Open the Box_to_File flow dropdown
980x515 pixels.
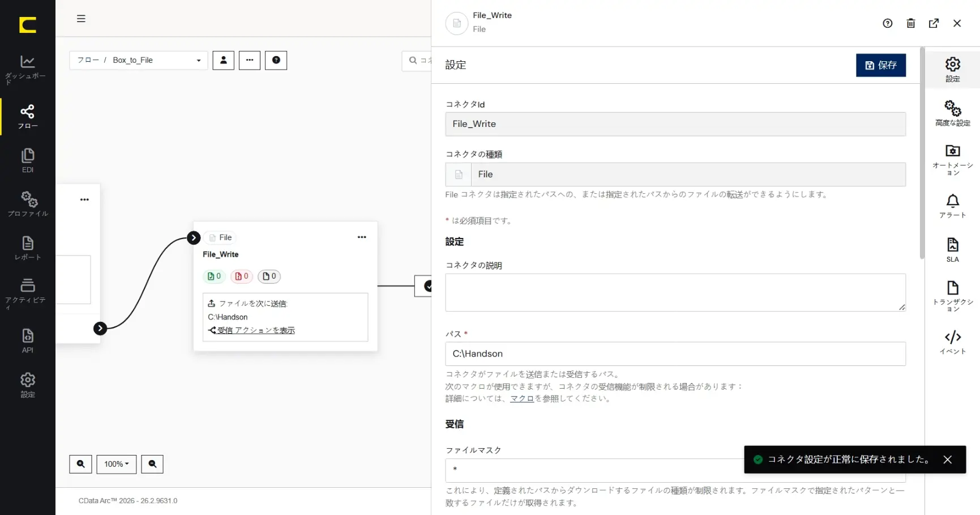coord(138,60)
